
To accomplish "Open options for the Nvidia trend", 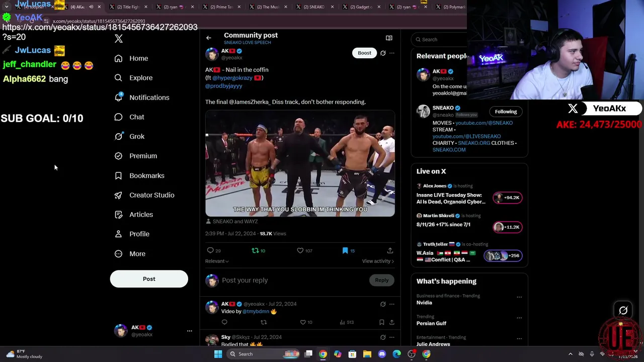I will click(x=519, y=297).
